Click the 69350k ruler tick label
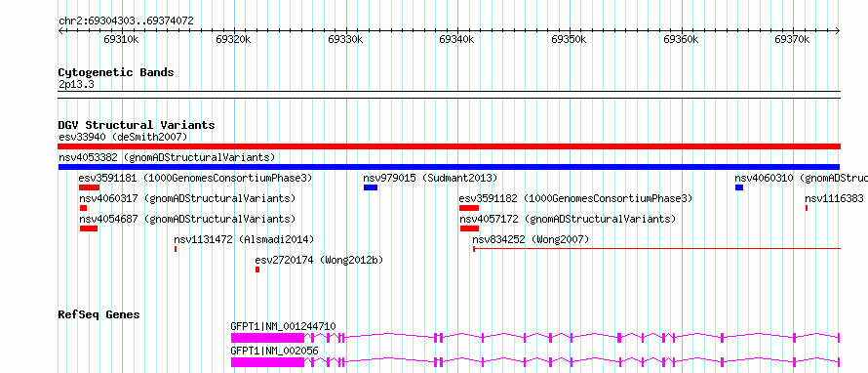The width and height of the screenshot is (868, 373). (x=569, y=39)
